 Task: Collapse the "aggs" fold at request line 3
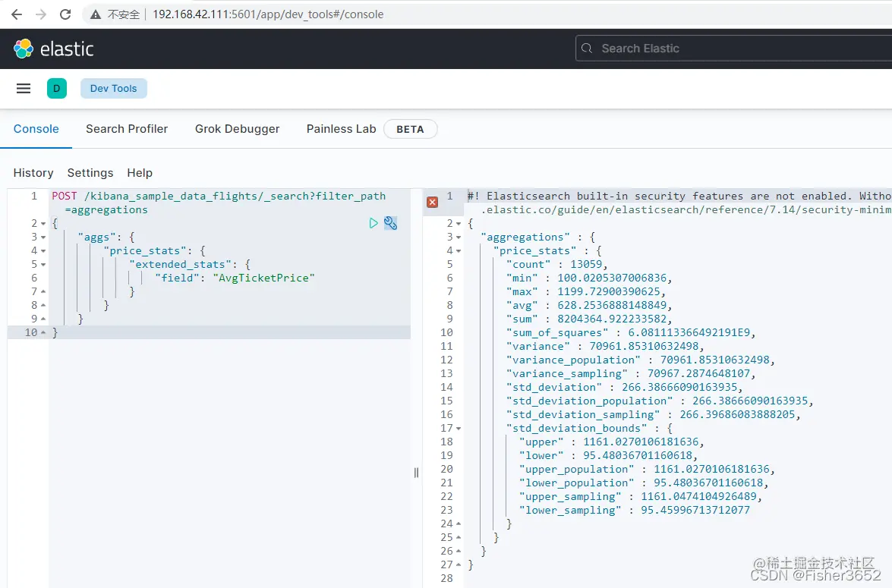click(43, 237)
